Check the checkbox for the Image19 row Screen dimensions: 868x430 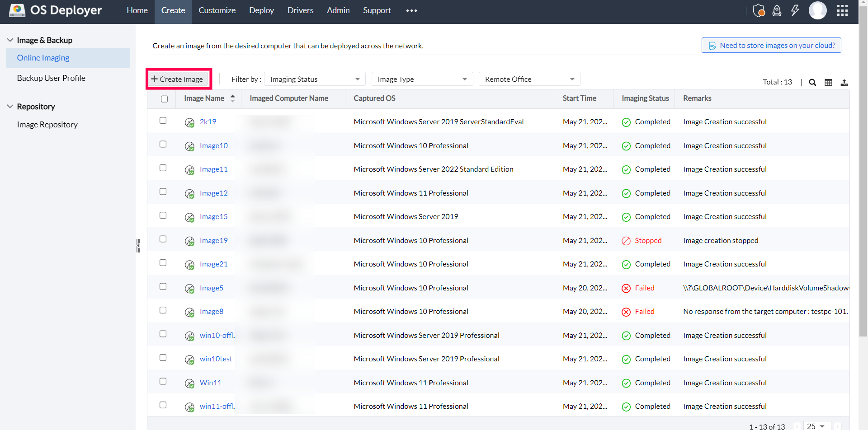coord(163,239)
